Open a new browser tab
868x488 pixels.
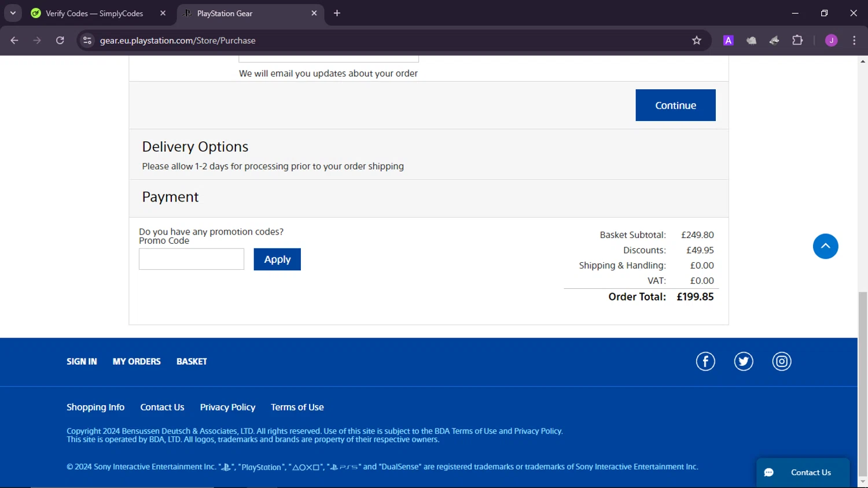point(337,13)
